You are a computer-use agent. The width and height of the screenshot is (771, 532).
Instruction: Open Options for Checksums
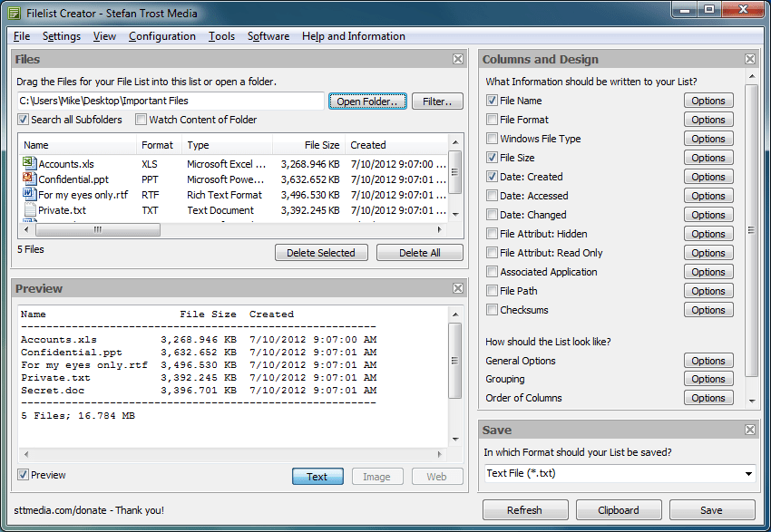point(708,309)
